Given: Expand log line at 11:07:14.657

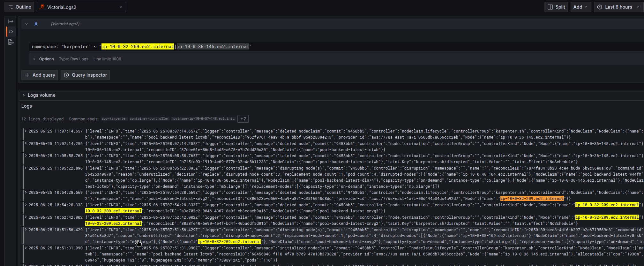Looking at the screenshot, I should click(26, 131).
